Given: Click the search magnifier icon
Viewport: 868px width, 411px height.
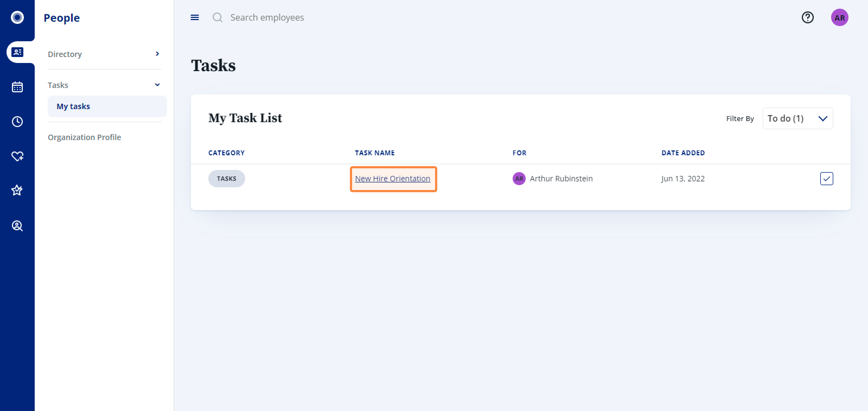Looking at the screenshot, I should [217, 18].
